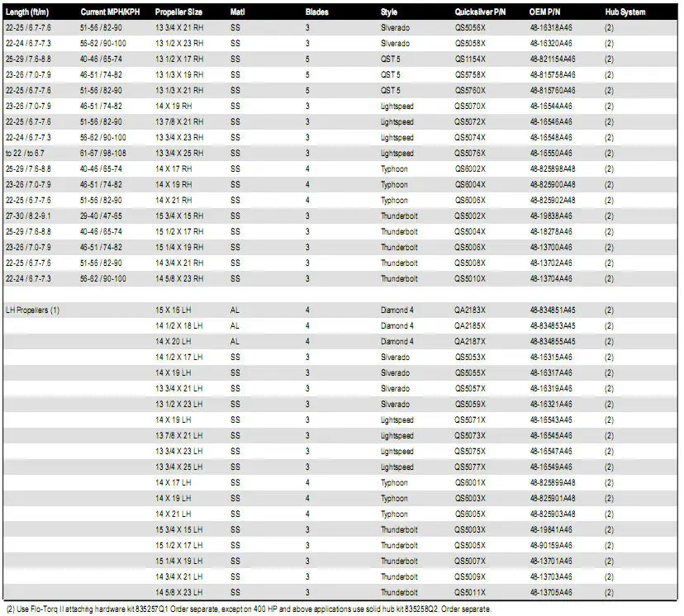Viewport: 684px width, 616px height.
Task: Click the 'to 22 / to 6.7' length cell
Action: (x=25, y=154)
